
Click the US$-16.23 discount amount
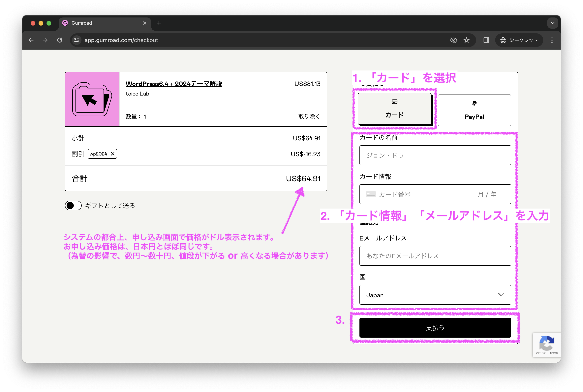point(305,154)
